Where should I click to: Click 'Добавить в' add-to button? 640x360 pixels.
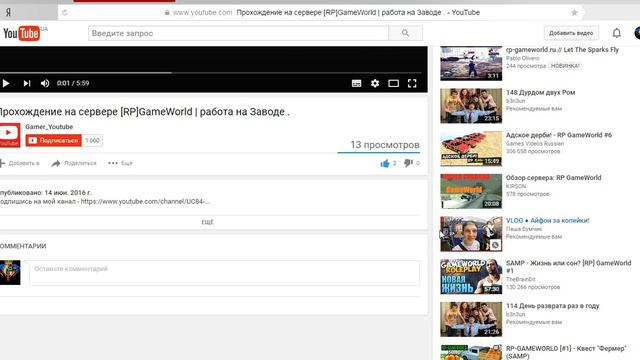[x=20, y=163]
